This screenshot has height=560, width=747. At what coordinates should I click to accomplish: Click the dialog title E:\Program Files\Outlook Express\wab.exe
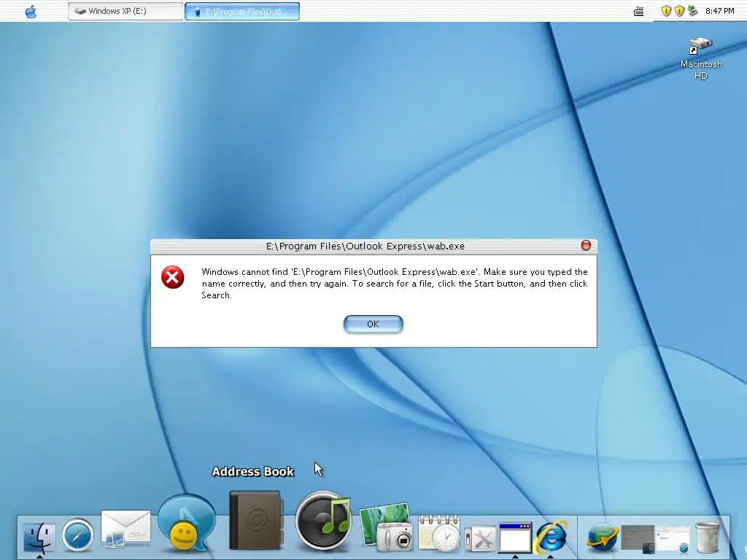(365, 246)
